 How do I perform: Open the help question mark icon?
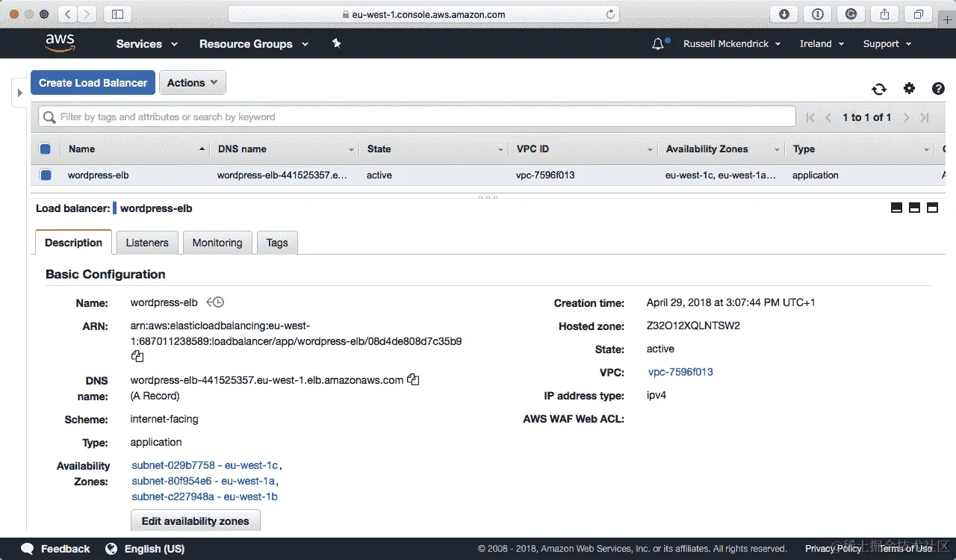[x=938, y=88]
